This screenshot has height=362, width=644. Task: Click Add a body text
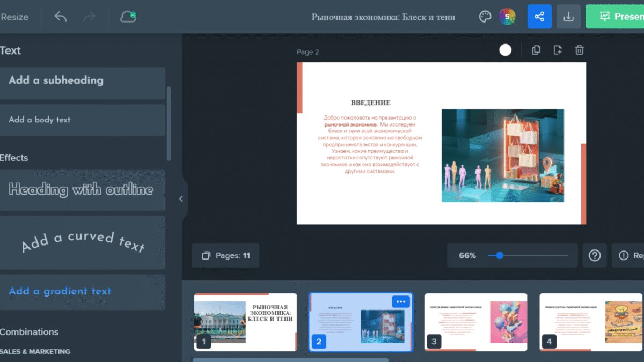83,120
